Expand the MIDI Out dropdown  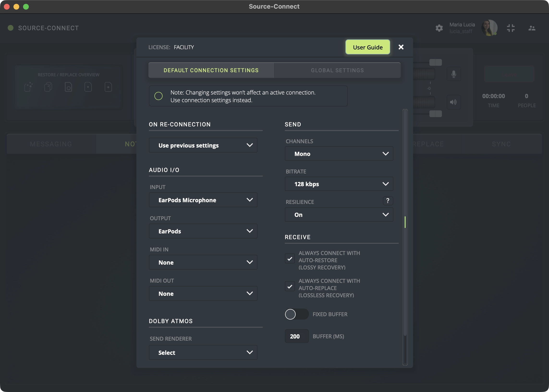coord(203,293)
